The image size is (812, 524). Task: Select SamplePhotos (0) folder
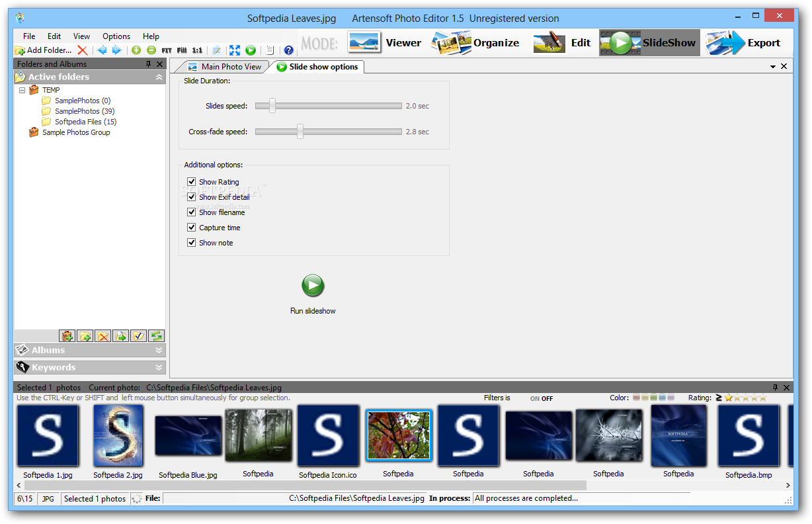tap(75, 101)
